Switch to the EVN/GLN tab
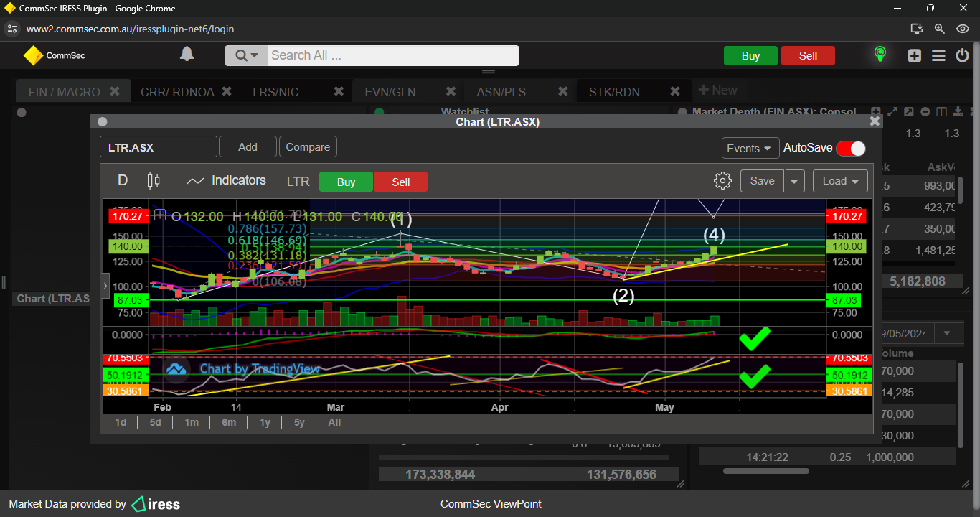 coord(390,91)
